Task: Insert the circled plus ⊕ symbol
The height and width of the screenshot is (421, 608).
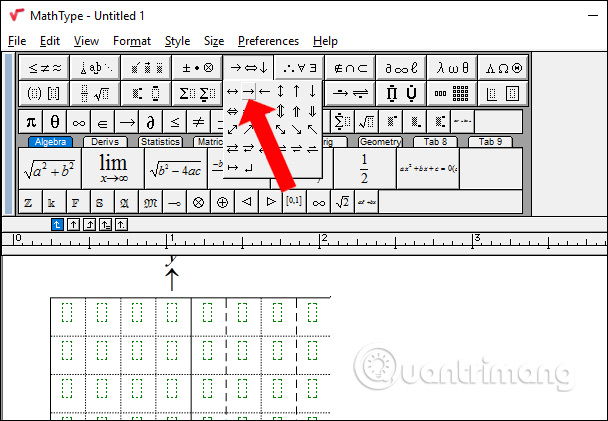Action: (222, 202)
